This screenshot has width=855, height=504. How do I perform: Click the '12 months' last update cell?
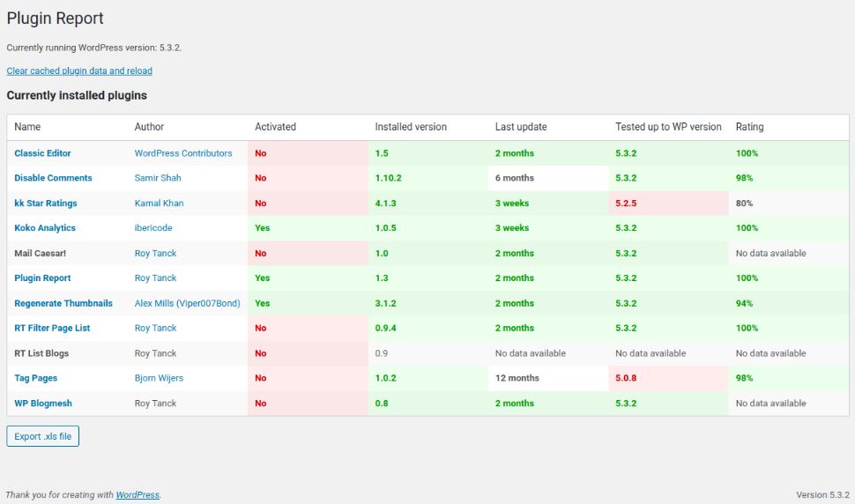[548, 378]
